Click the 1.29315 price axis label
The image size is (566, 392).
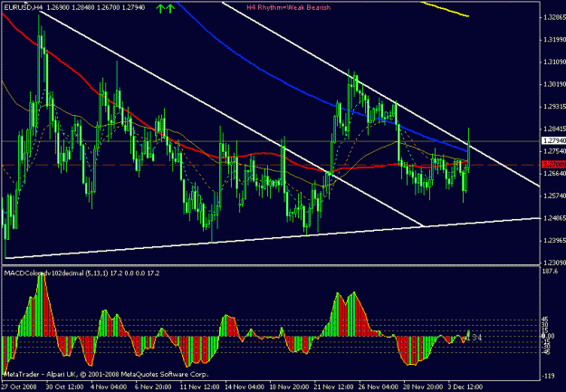(x=554, y=107)
